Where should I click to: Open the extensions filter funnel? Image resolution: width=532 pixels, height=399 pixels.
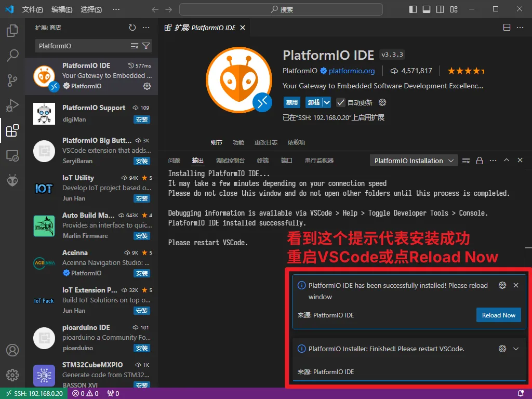pyautogui.click(x=146, y=46)
